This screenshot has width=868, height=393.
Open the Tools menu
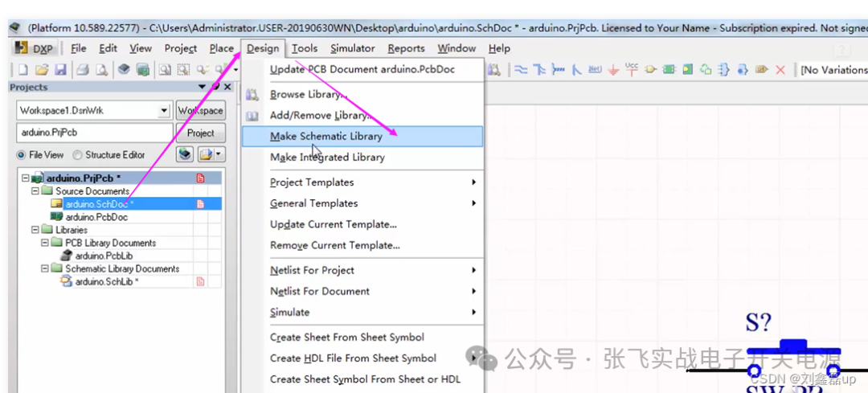pos(305,49)
